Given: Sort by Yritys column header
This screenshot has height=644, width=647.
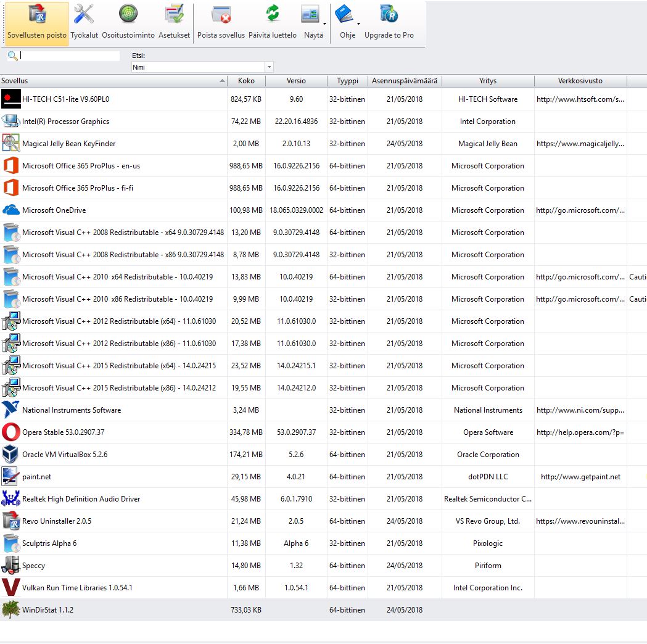Looking at the screenshot, I should pyautogui.click(x=488, y=81).
